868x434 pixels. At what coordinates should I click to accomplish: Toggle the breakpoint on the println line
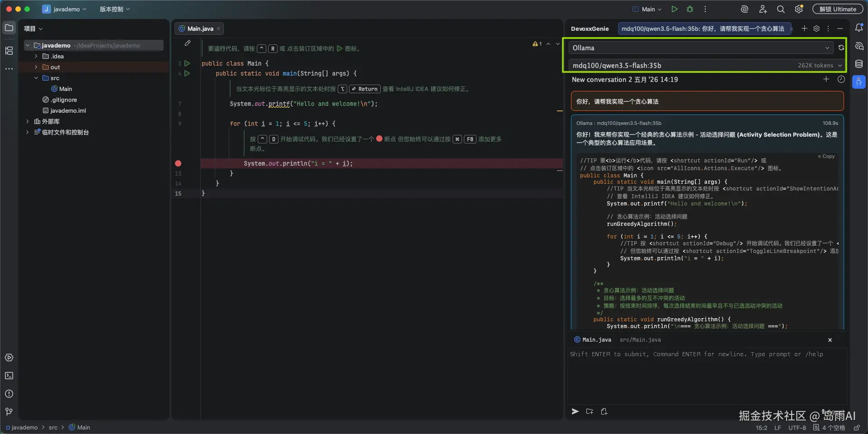point(178,163)
